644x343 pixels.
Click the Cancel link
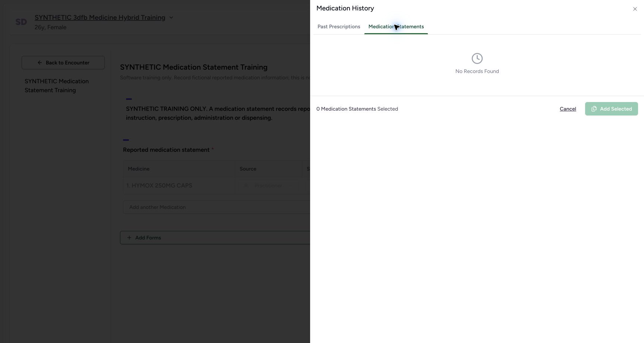(568, 109)
